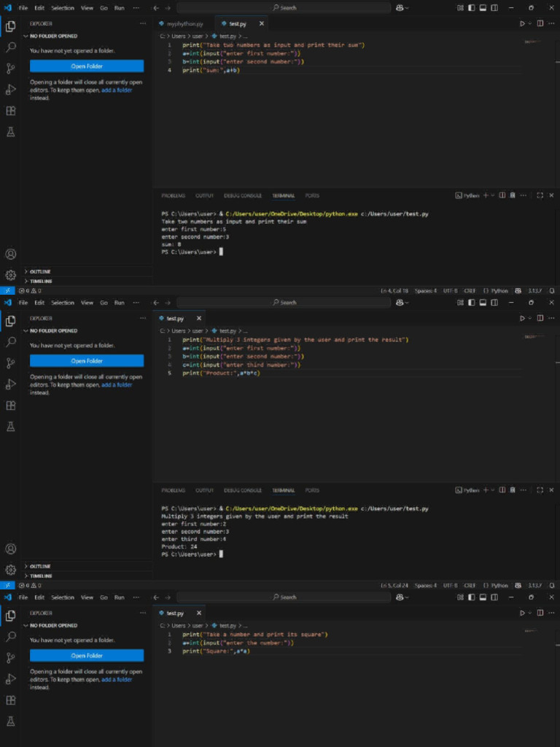Open Run and Debug in multiply-program window
This screenshot has height=747, width=560.
point(10,384)
